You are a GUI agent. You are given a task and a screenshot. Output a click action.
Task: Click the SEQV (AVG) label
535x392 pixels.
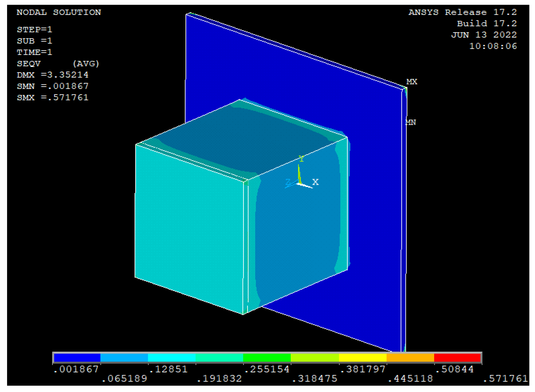58,64
